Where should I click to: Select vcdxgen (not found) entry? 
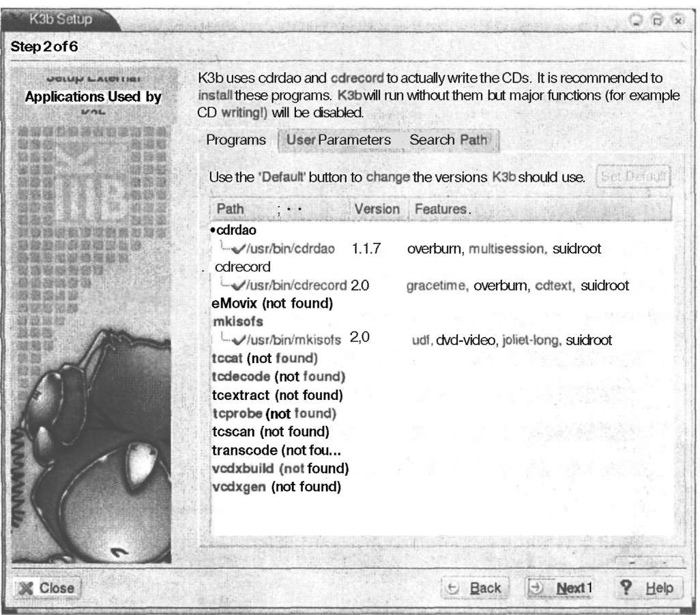click(276, 487)
